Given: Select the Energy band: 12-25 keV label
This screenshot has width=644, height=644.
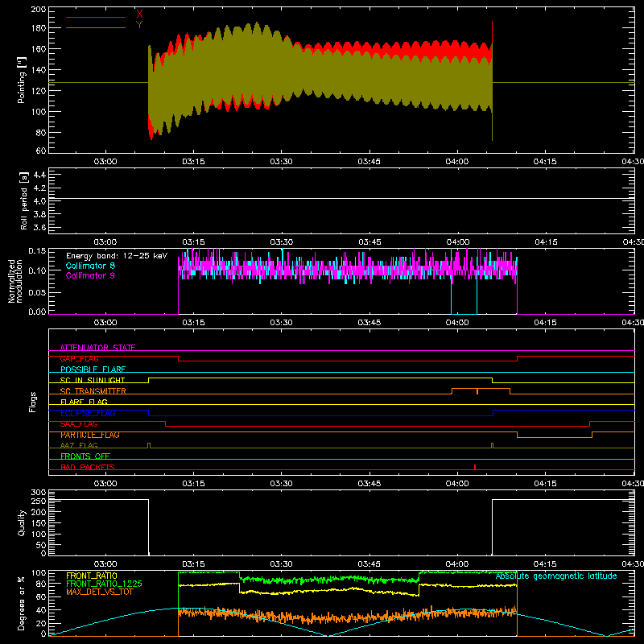Looking at the screenshot, I should (x=117, y=256).
